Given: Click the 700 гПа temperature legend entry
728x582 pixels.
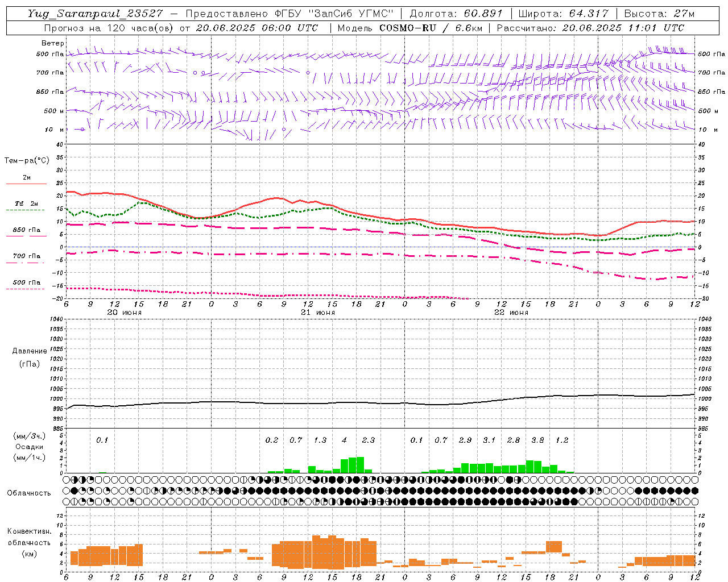Looking at the screenshot, I should [x=27, y=256].
